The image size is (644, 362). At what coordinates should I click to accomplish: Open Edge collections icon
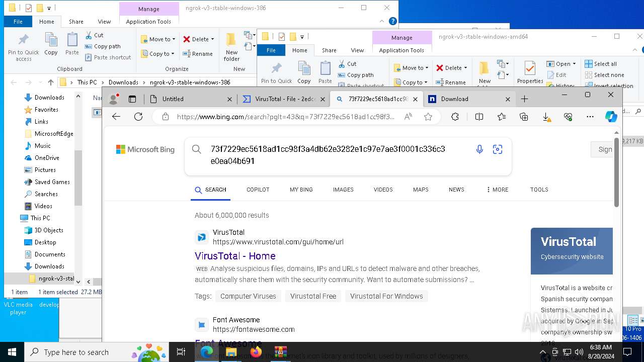click(x=524, y=117)
